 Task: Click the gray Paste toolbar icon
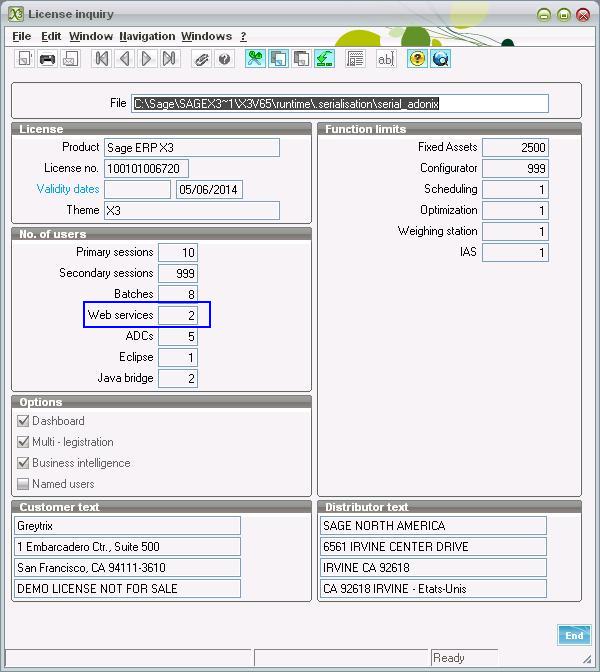pos(301,59)
